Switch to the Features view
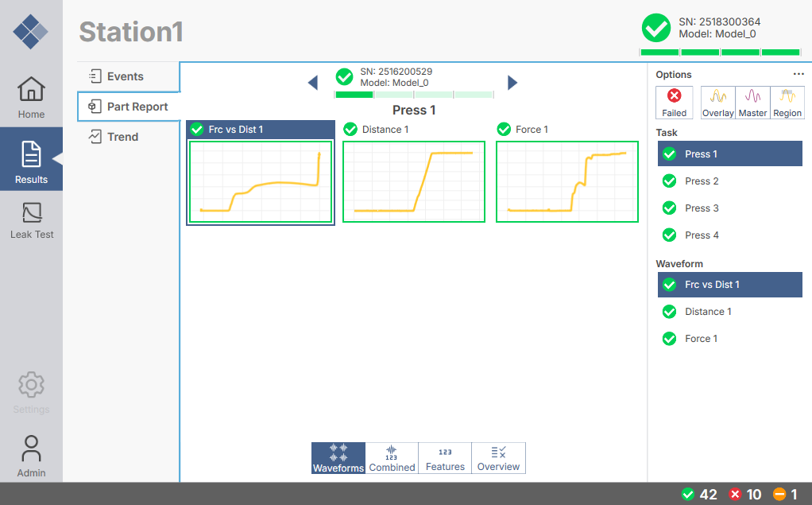 tap(445, 458)
